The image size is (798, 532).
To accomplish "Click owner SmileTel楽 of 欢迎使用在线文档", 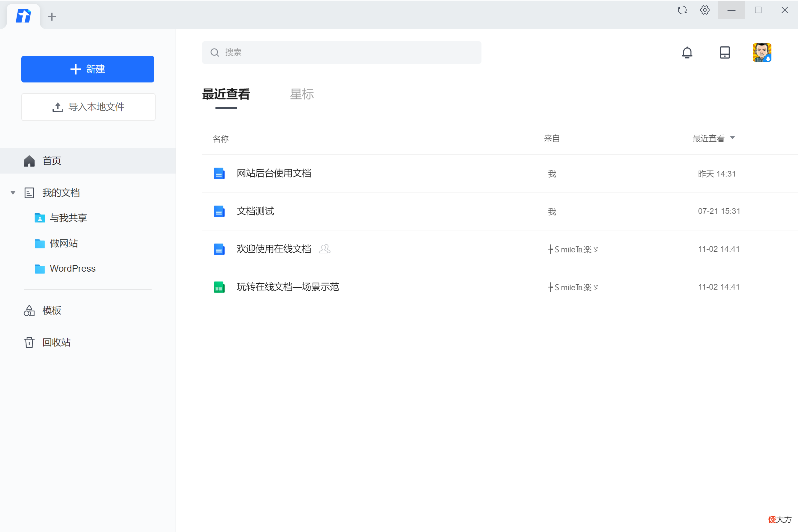I will point(573,250).
